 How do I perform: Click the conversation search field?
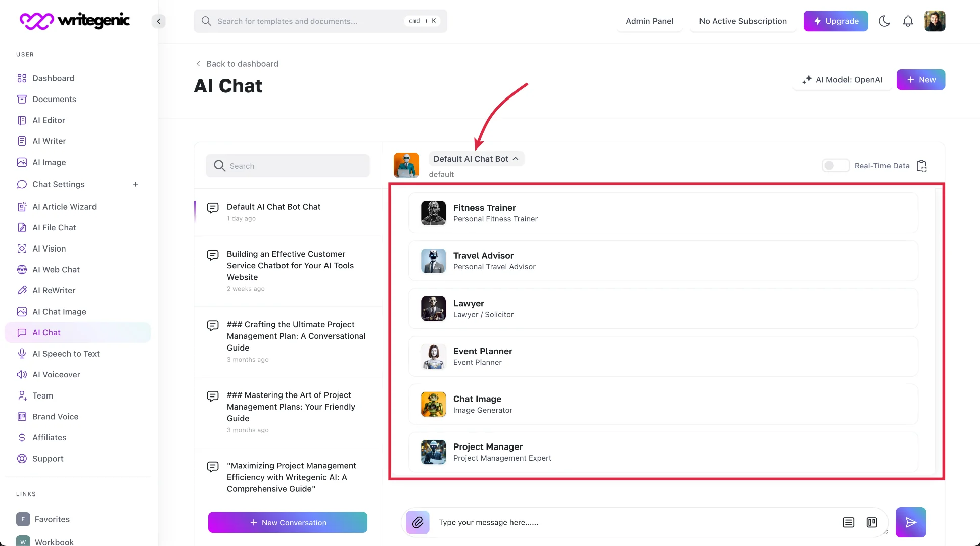(288, 166)
